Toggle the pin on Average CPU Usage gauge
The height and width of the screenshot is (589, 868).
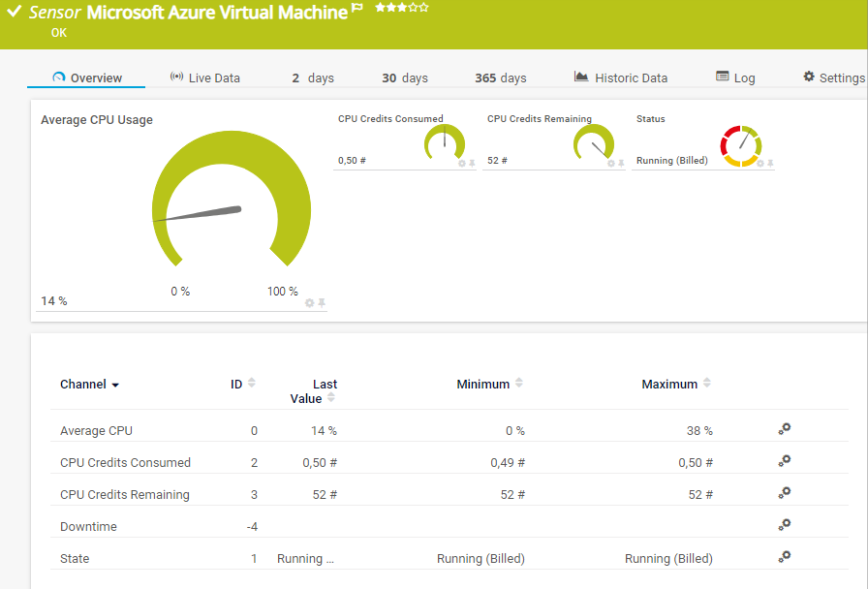pos(322,303)
